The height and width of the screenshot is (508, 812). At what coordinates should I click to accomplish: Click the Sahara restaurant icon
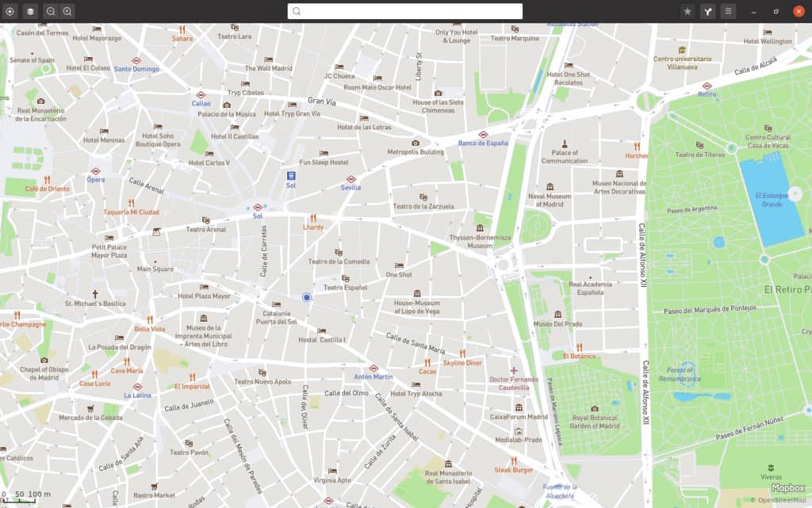point(182,30)
